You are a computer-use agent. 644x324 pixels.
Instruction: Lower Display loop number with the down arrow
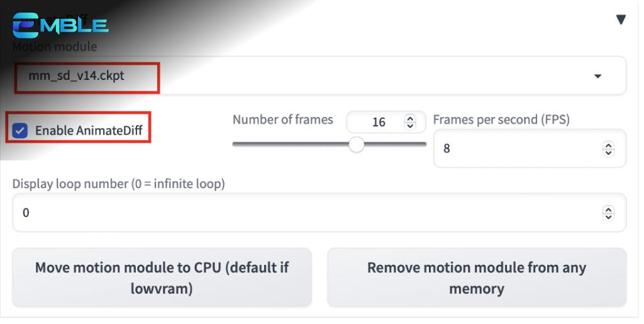[608, 216]
